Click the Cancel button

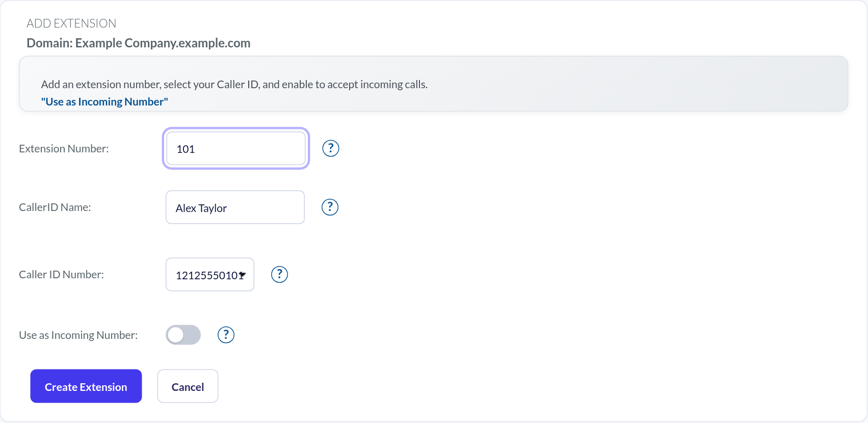[x=188, y=386]
